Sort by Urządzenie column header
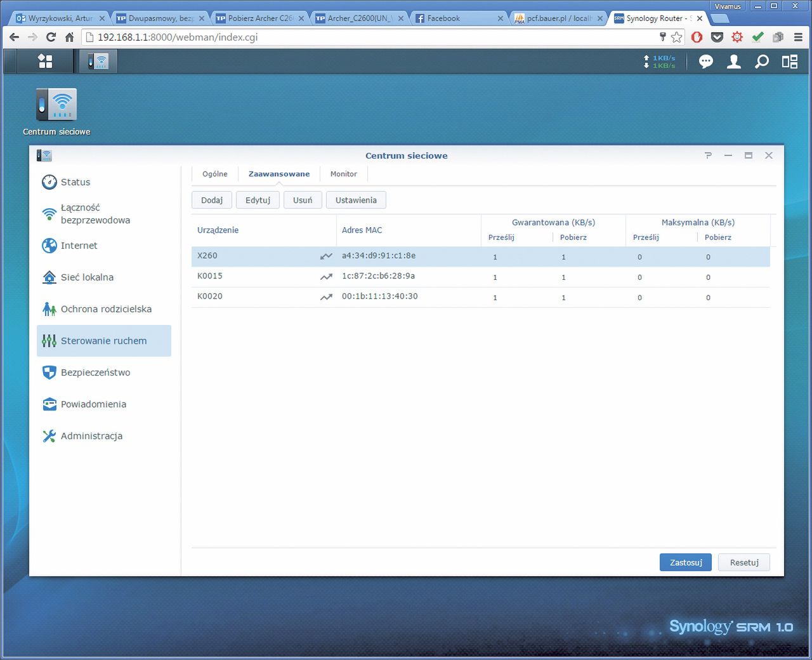The width and height of the screenshot is (812, 660). coord(264,230)
